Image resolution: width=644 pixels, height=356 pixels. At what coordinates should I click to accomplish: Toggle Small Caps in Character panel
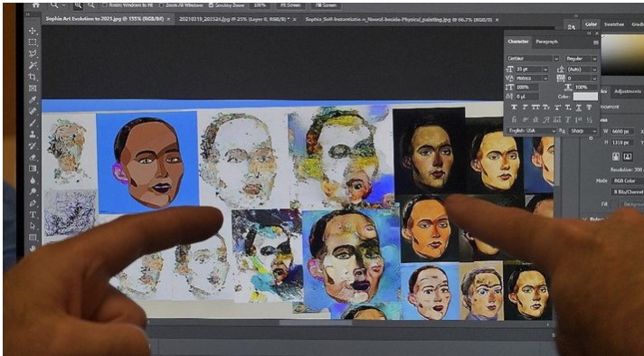pos(546,108)
